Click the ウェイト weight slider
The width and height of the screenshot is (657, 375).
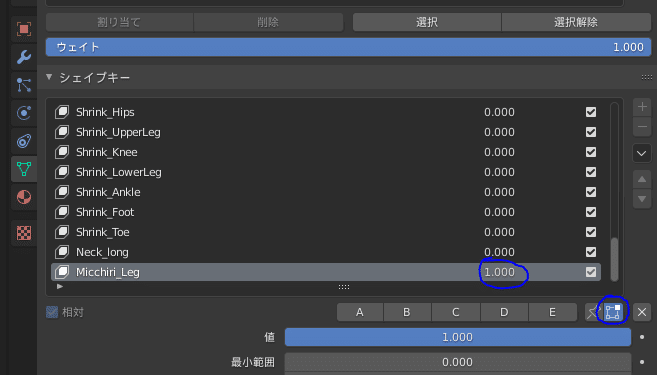(348, 47)
